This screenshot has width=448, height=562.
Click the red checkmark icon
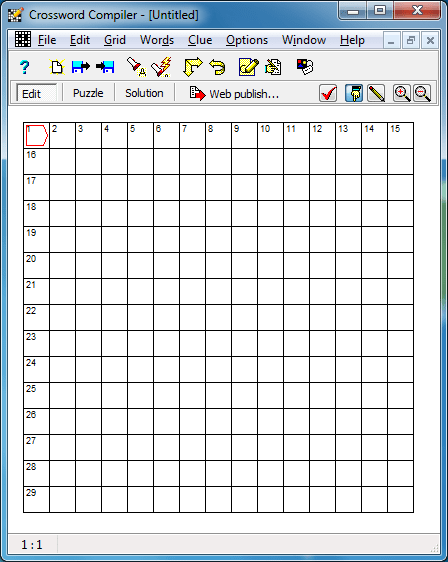pyautogui.click(x=328, y=94)
